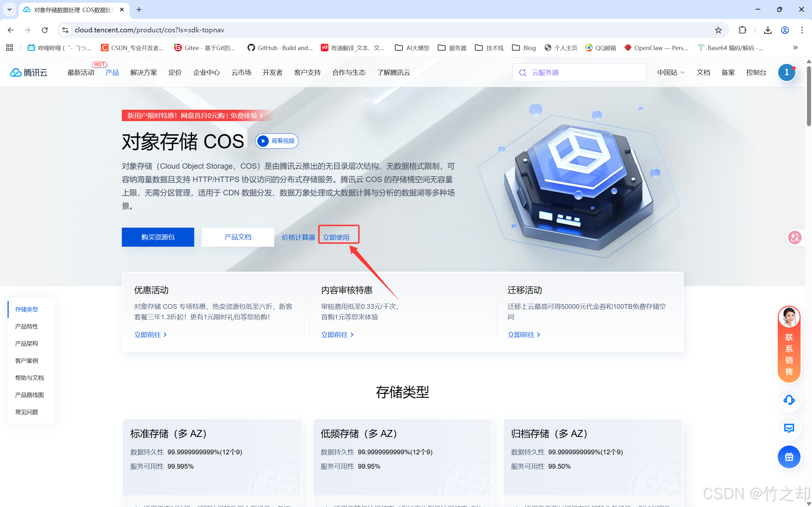This screenshot has width=812, height=507.
Task: Expand the 中国站 region dropdown
Action: tap(671, 72)
